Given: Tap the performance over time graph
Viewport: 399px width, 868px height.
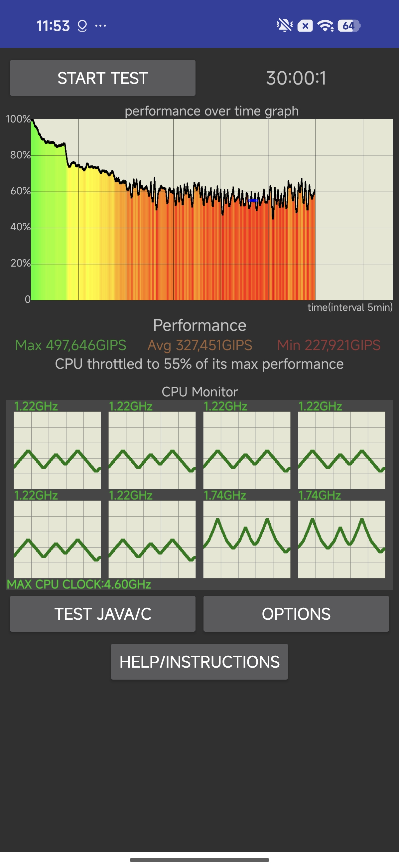Looking at the screenshot, I should 211,209.
